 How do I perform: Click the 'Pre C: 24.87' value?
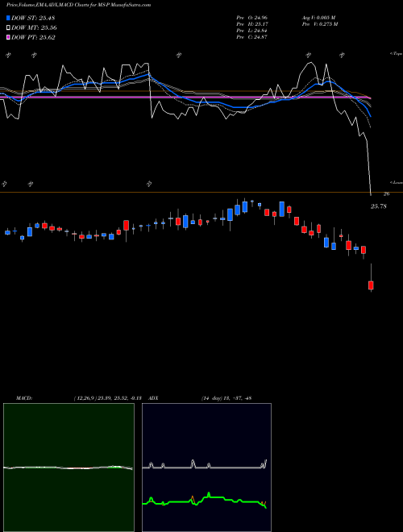252,37
